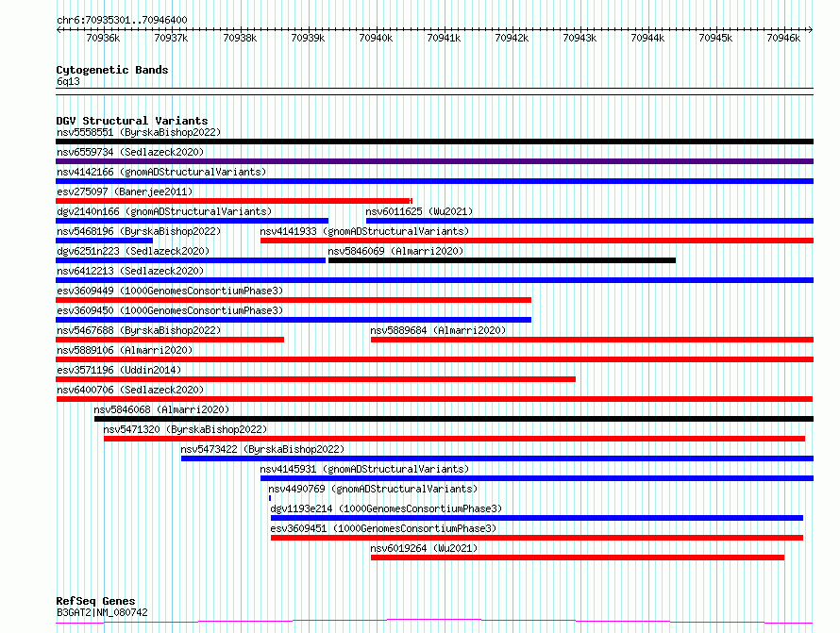Click the RefSeq Genes track title

click(95, 601)
